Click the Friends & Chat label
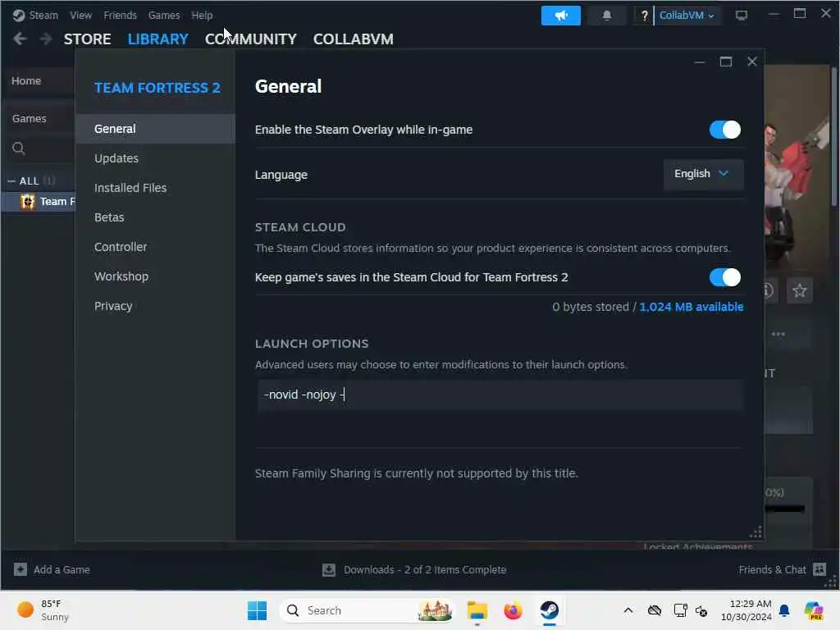Viewport: 840px width, 630px height. click(772, 569)
